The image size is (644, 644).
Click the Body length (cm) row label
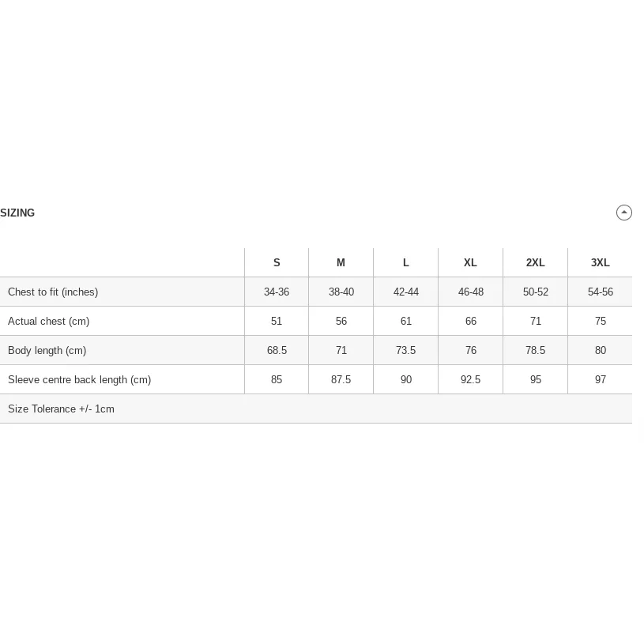coord(47,350)
